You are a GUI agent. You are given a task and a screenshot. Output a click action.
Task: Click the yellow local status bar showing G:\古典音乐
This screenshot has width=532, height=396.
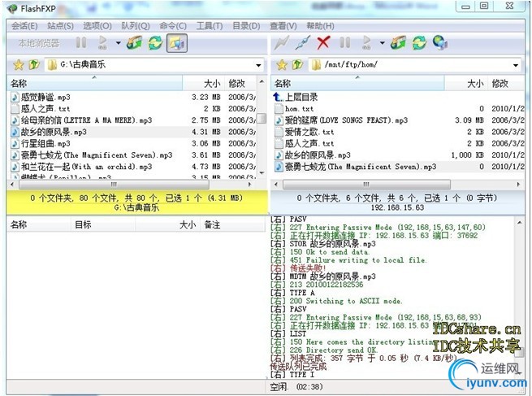point(136,202)
